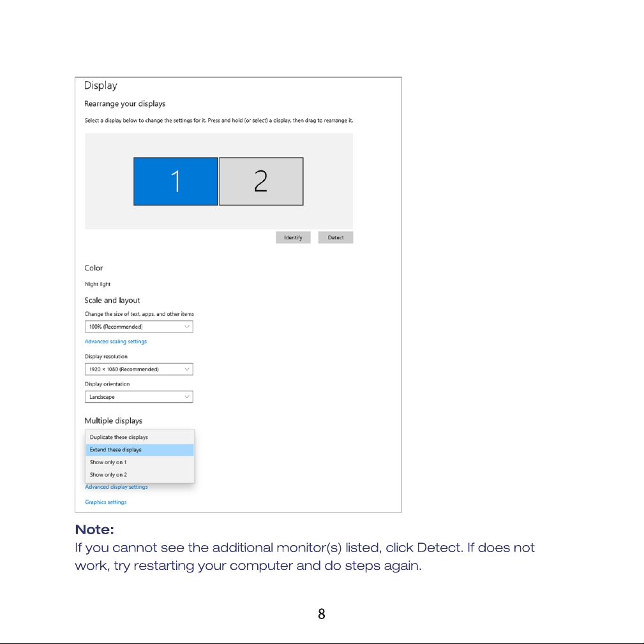Image resolution: width=644 pixels, height=644 pixels.
Task: Click chevron arrow of resolution dropdown
Action: (187, 369)
